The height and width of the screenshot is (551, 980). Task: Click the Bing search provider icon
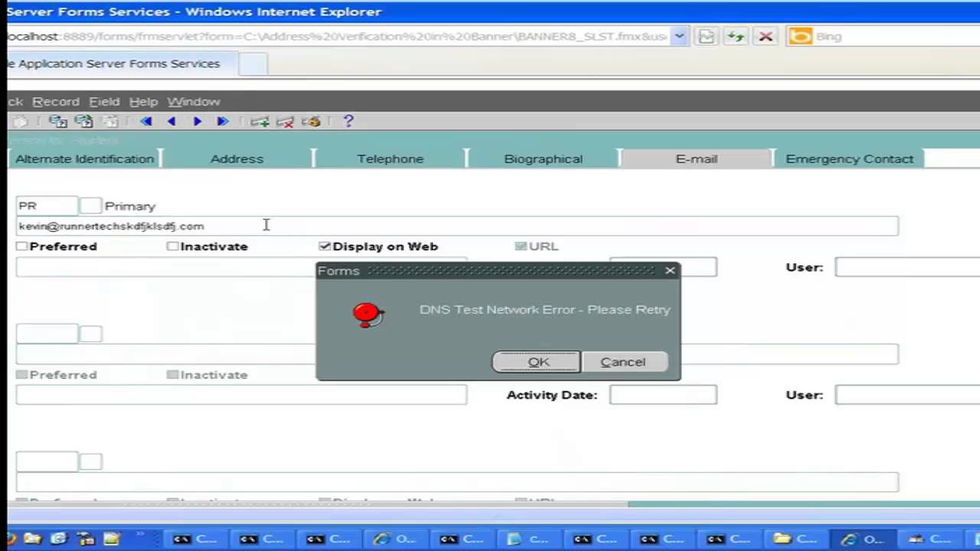pyautogui.click(x=800, y=36)
